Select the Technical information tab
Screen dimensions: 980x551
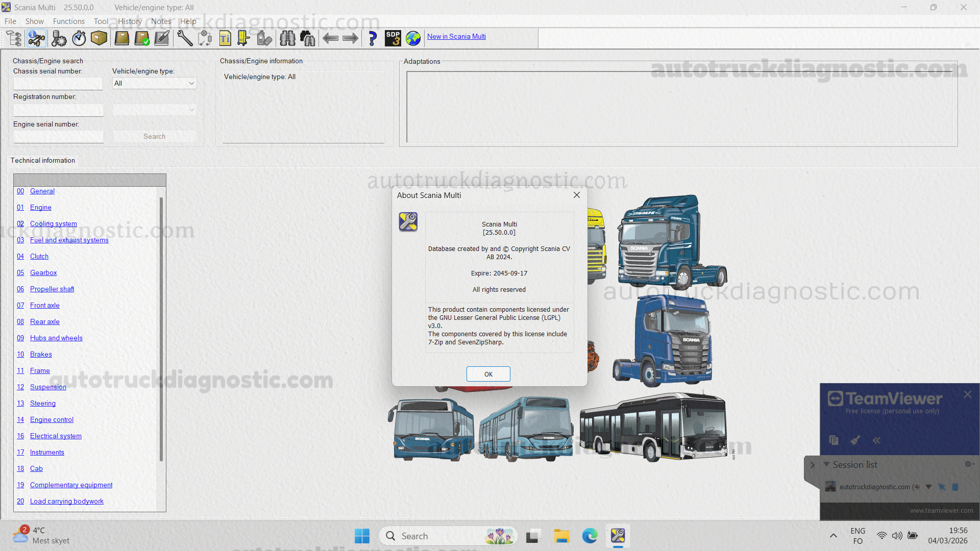click(43, 160)
